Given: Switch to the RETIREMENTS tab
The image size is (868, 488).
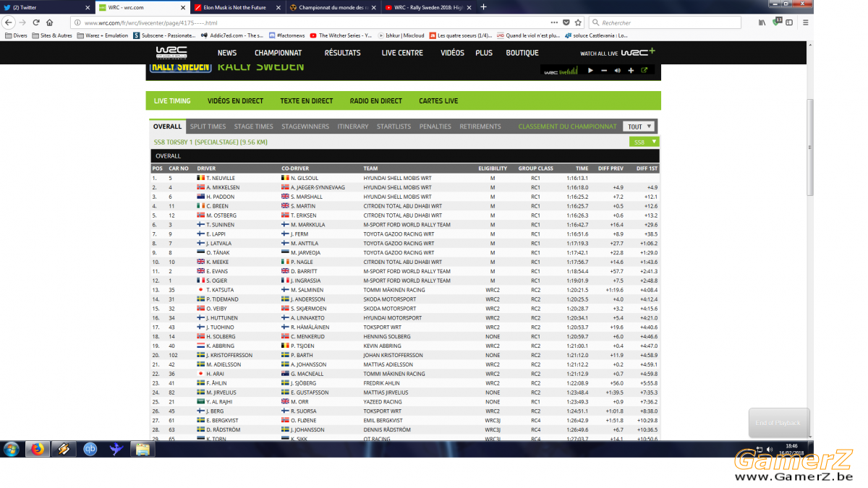Looking at the screenshot, I should coord(480,127).
